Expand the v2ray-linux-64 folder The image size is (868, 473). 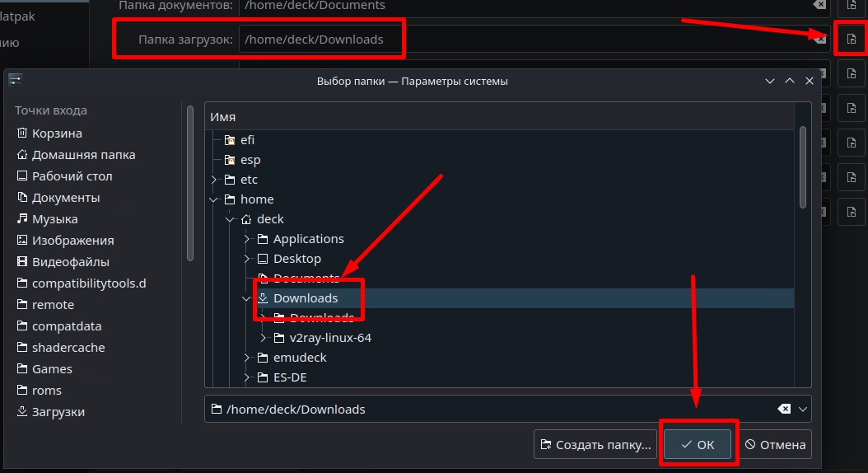click(264, 338)
